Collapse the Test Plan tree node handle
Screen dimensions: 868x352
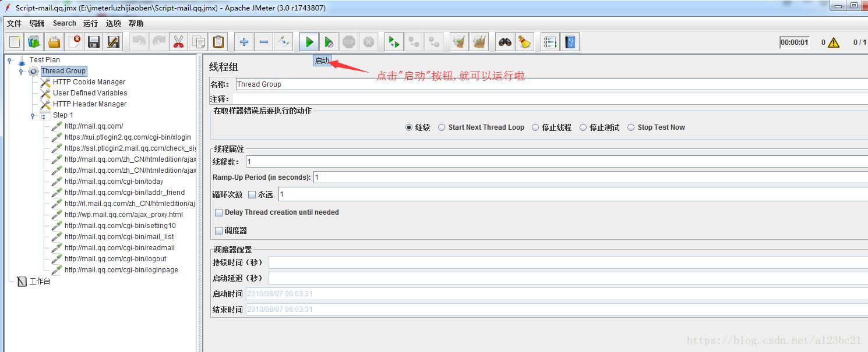(10, 60)
